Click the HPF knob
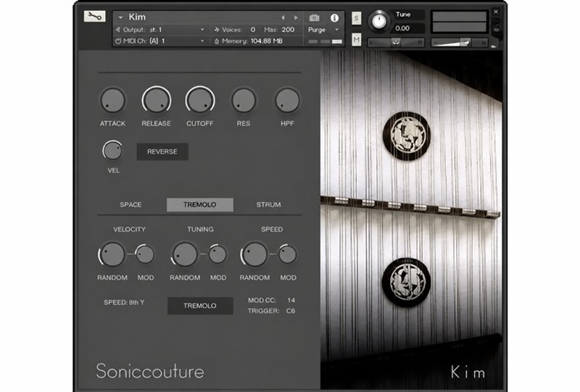Viewport: 580px width, 392px height. (287, 100)
